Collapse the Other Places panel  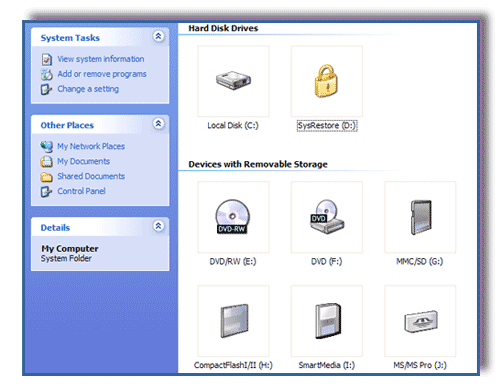(158, 124)
